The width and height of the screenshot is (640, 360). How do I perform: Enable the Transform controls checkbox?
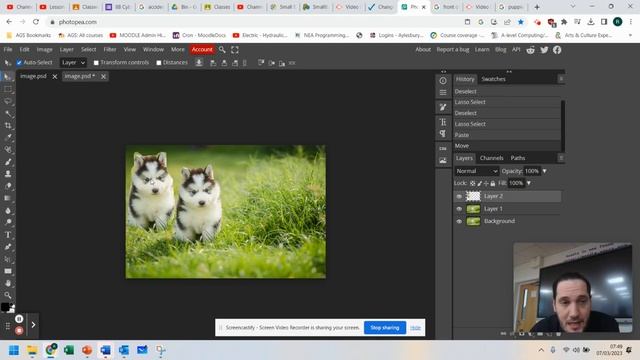[96, 63]
